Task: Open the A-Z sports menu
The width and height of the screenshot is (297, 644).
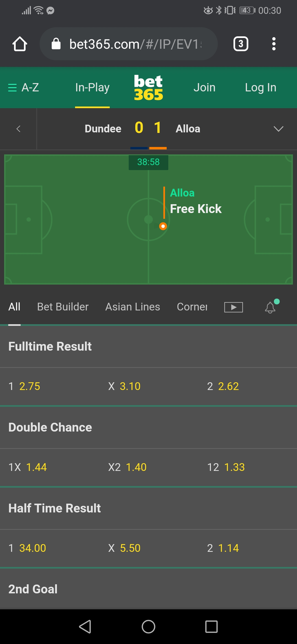Action: point(24,88)
